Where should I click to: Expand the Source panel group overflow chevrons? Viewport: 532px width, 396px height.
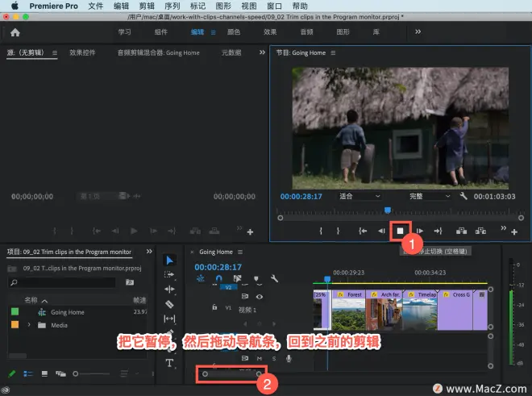click(262, 52)
